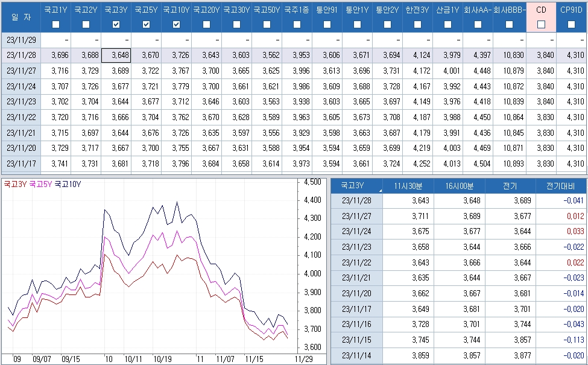Image resolution: width=588 pixels, height=365 pixels.
Task: Click the 국고5Y label in chart legend
Action: pos(41,184)
